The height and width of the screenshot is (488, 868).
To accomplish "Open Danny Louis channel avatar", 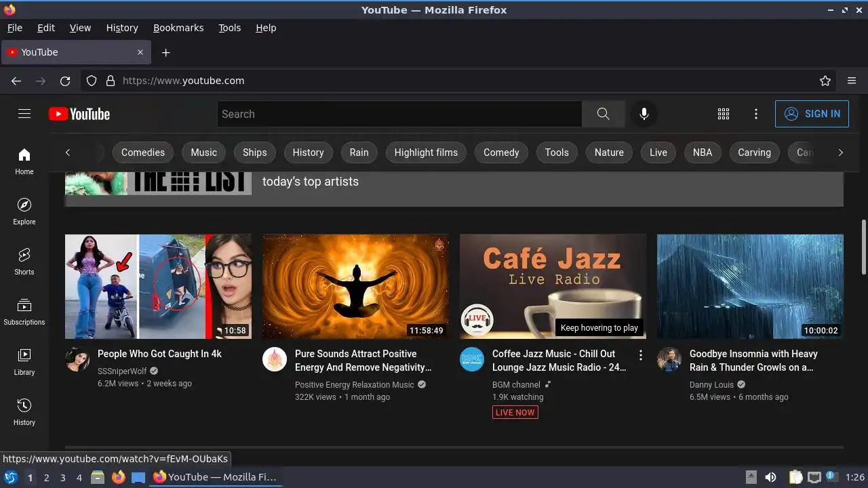I will pyautogui.click(x=669, y=359).
